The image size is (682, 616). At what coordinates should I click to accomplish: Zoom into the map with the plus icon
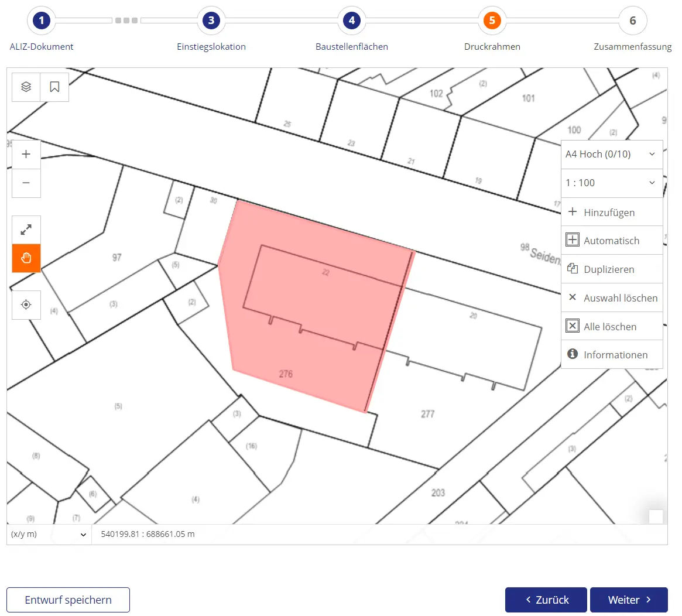click(26, 154)
